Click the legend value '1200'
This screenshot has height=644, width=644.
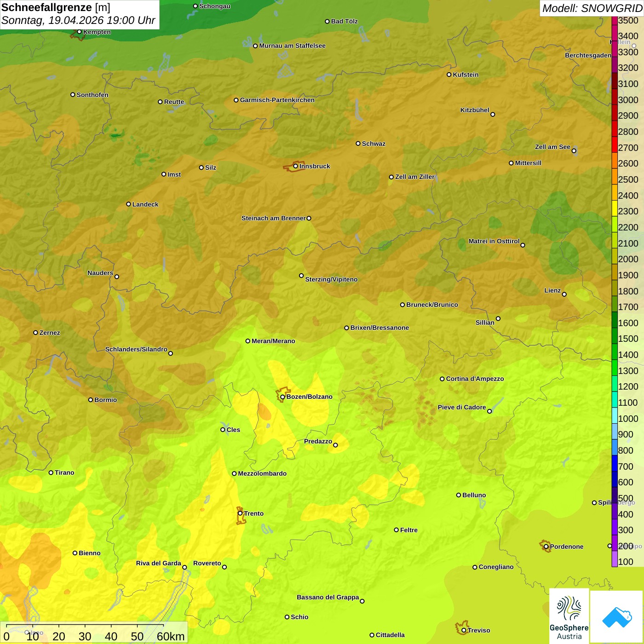pos(628,386)
